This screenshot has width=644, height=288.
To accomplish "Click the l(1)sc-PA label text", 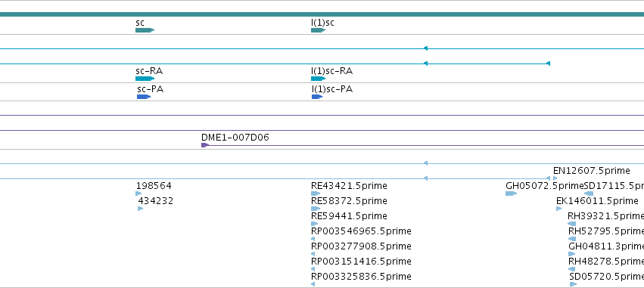I will point(332,89).
